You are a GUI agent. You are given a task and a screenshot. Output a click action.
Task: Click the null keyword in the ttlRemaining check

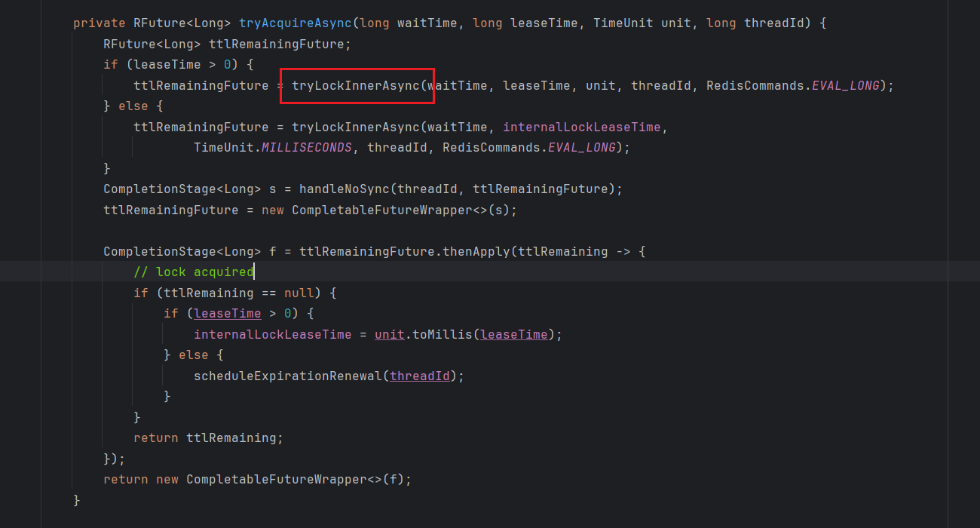299,293
